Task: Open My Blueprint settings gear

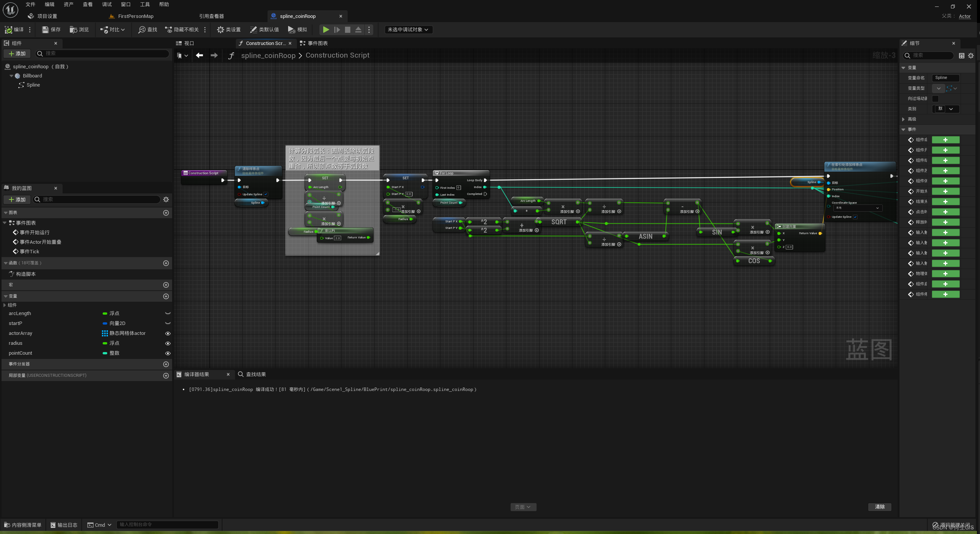Action: tap(166, 199)
